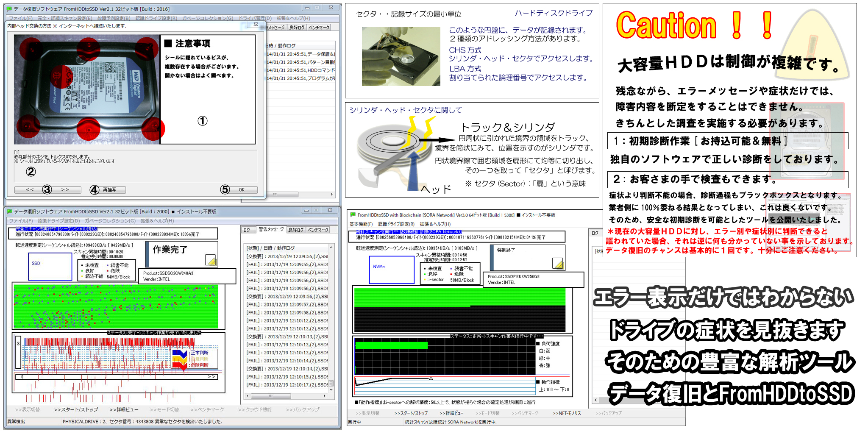Select ログ tab in Ver3.0 window
The width and height of the screenshot is (868, 434).
(x=595, y=233)
